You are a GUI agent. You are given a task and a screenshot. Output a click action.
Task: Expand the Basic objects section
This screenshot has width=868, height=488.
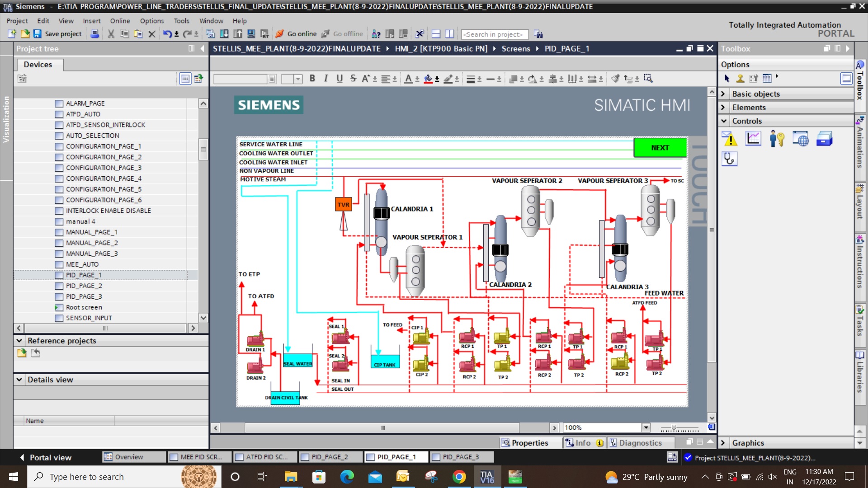tap(723, 94)
